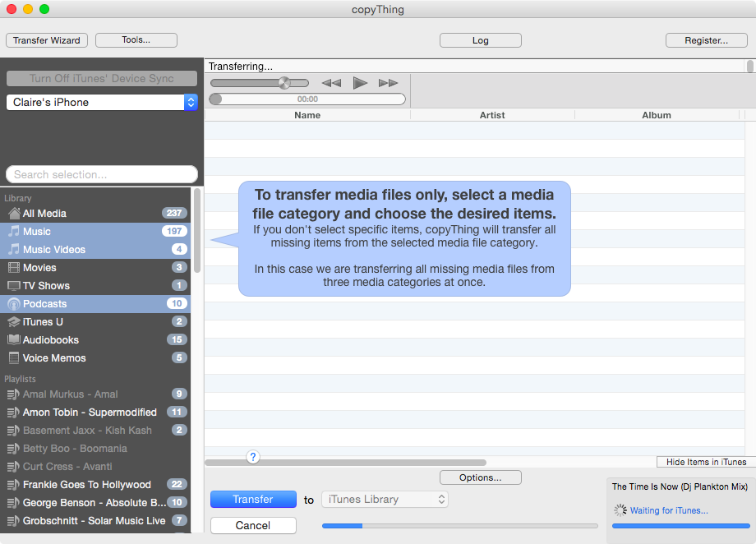Select All Media in the Library

[95, 213]
